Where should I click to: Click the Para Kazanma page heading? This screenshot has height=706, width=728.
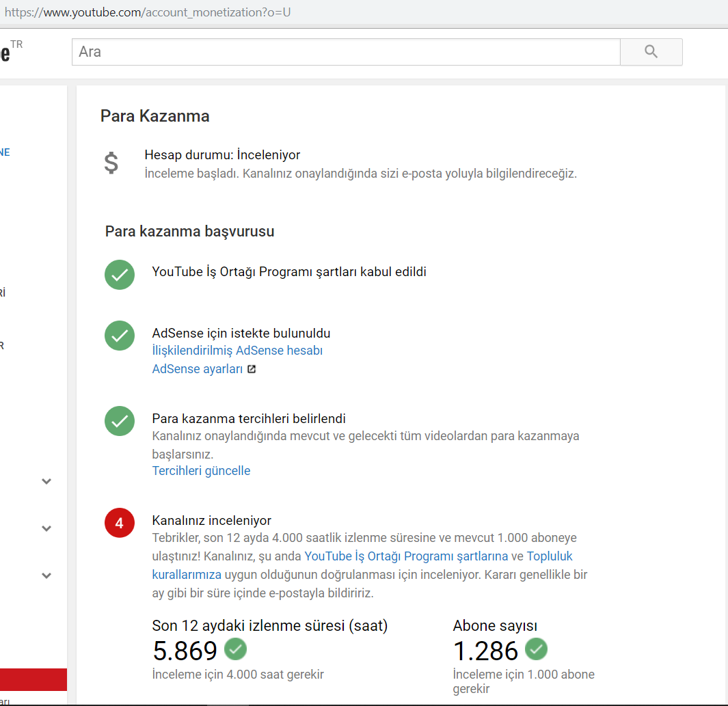click(x=155, y=116)
